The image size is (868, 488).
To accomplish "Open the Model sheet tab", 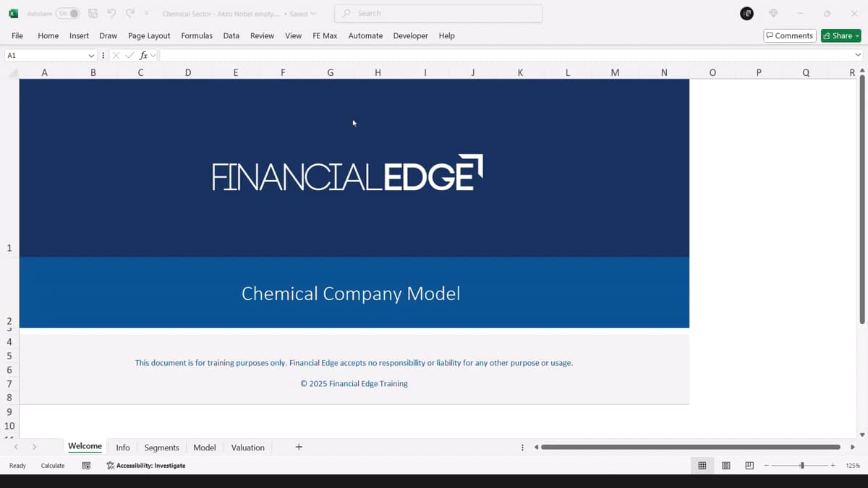I will (205, 448).
